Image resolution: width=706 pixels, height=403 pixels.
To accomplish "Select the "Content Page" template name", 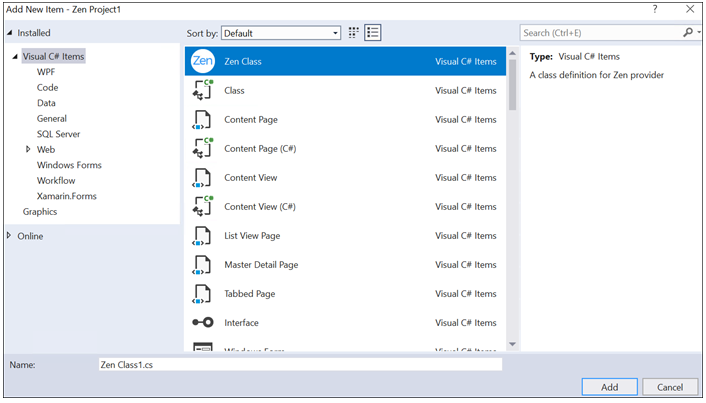I will pyautogui.click(x=251, y=120).
